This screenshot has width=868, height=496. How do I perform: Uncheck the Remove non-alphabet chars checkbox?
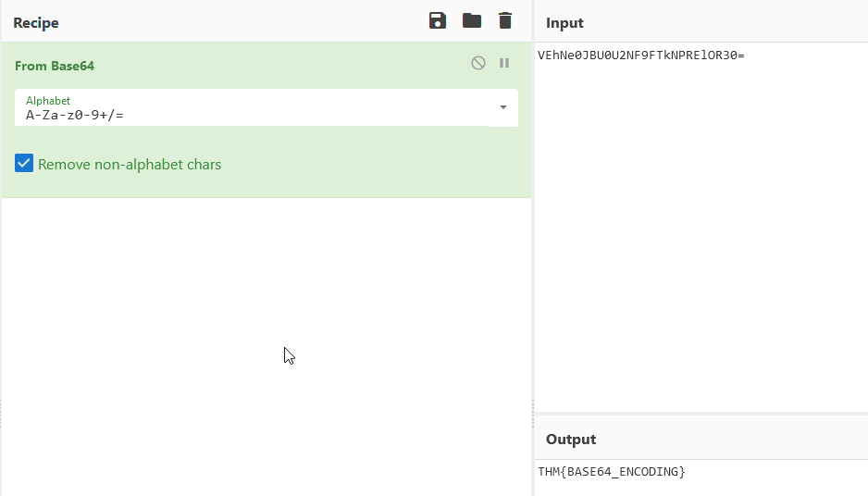(x=24, y=163)
